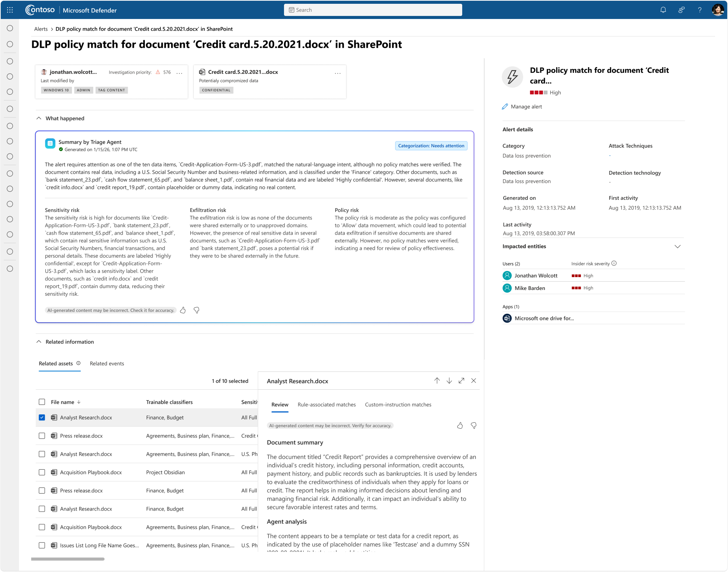The image size is (728, 572).
Task: Open the help question mark icon
Action: pyautogui.click(x=700, y=10)
